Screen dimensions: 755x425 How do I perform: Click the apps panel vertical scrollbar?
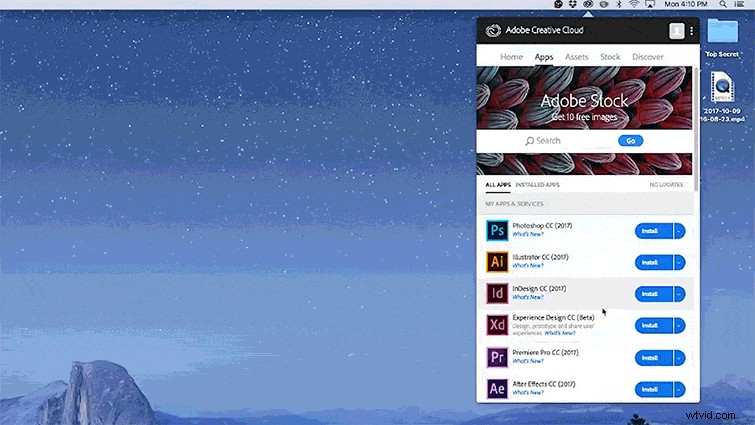(x=696, y=129)
